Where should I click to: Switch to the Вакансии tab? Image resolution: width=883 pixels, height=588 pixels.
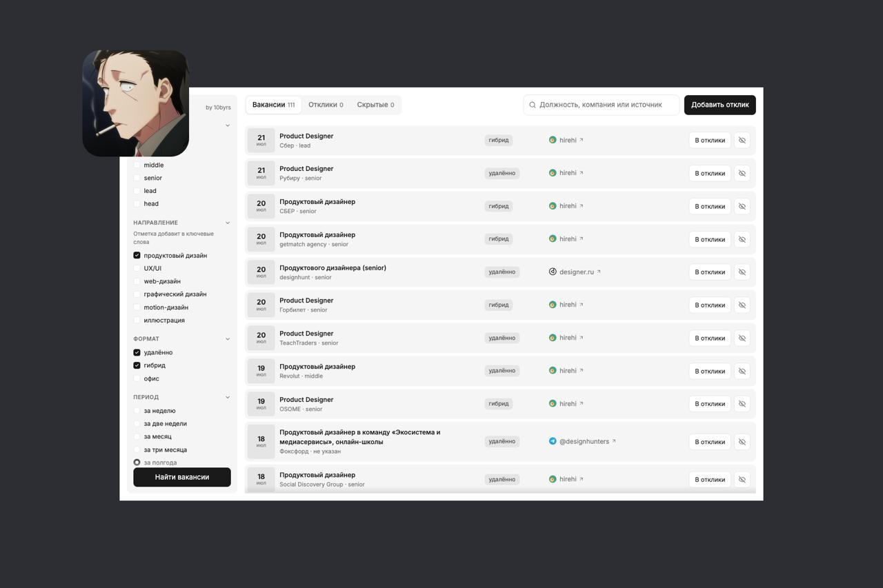(x=274, y=105)
